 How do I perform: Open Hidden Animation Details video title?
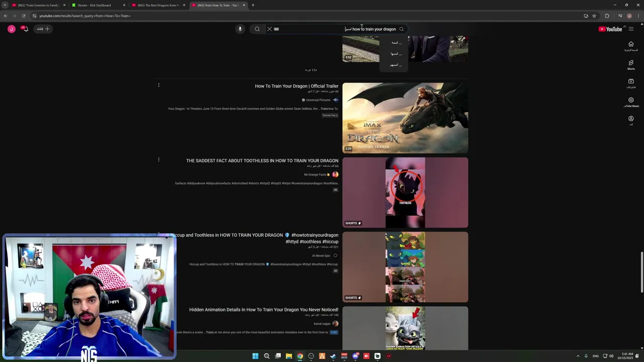point(264,310)
